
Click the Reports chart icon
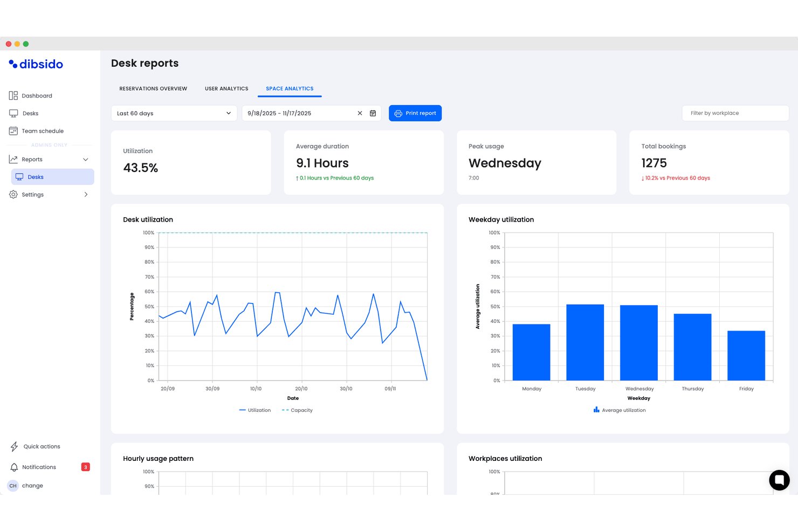point(13,159)
